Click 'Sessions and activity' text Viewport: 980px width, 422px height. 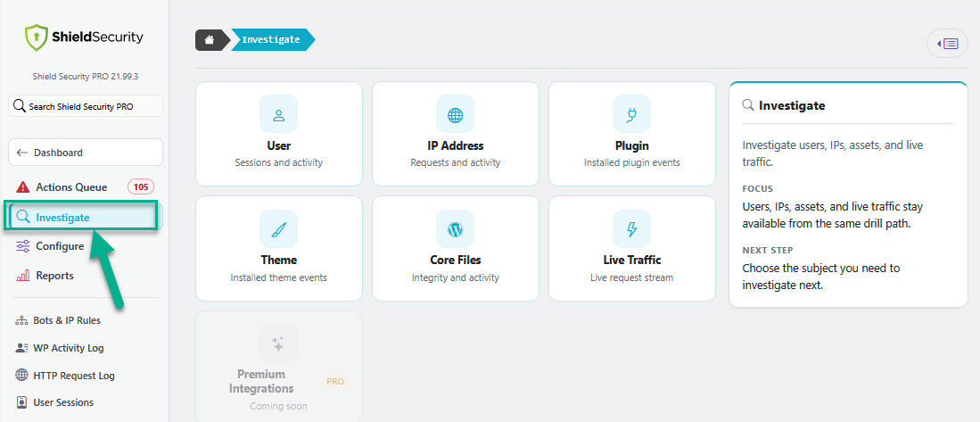279,163
